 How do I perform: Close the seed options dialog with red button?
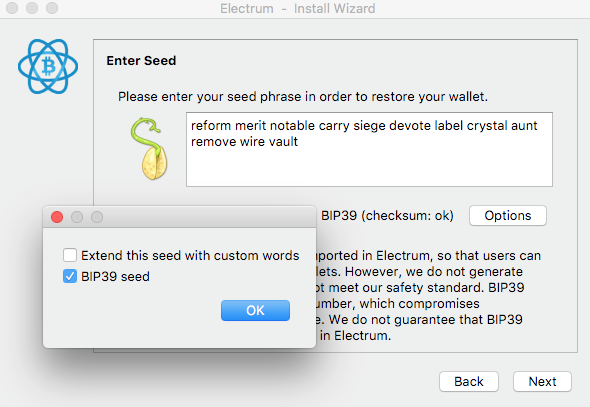[x=57, y=217]
